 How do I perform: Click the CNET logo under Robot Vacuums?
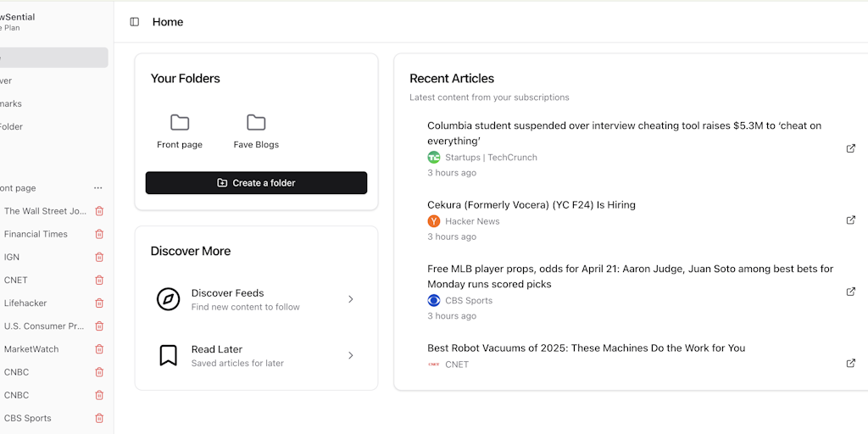433,364
